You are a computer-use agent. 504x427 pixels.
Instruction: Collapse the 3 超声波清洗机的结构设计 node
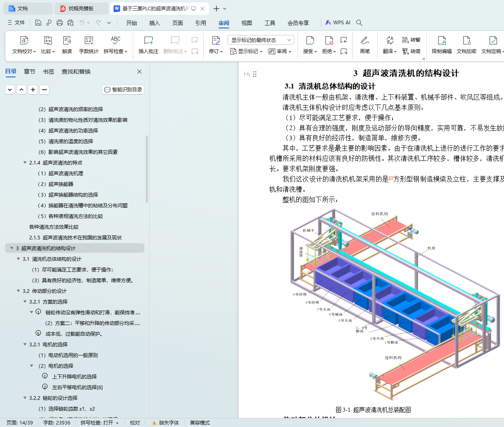(12, 248)
